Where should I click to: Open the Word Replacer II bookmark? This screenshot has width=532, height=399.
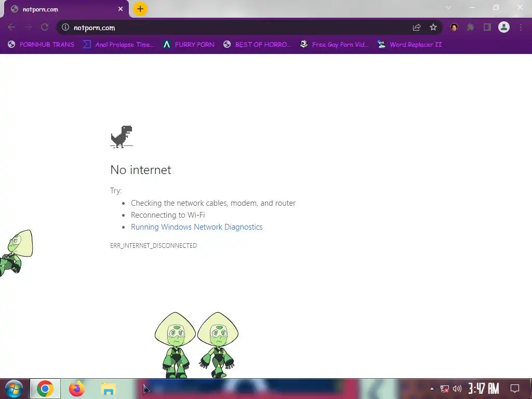[x=409, y=45]
